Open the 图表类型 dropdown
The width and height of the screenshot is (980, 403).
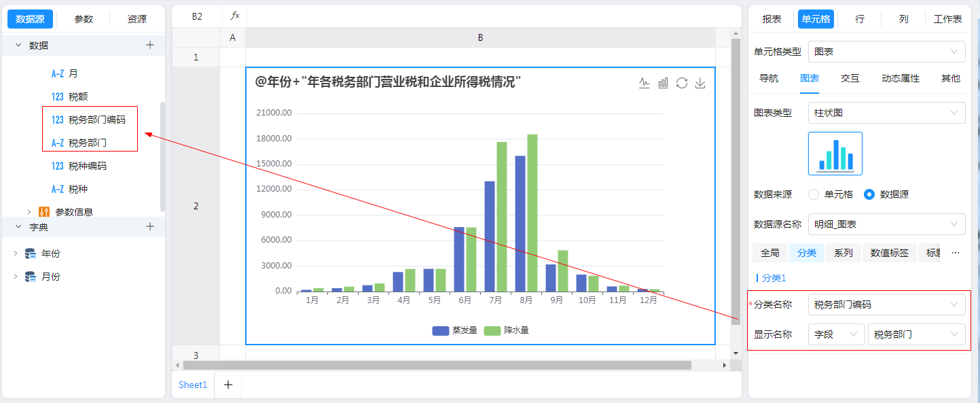886,113
